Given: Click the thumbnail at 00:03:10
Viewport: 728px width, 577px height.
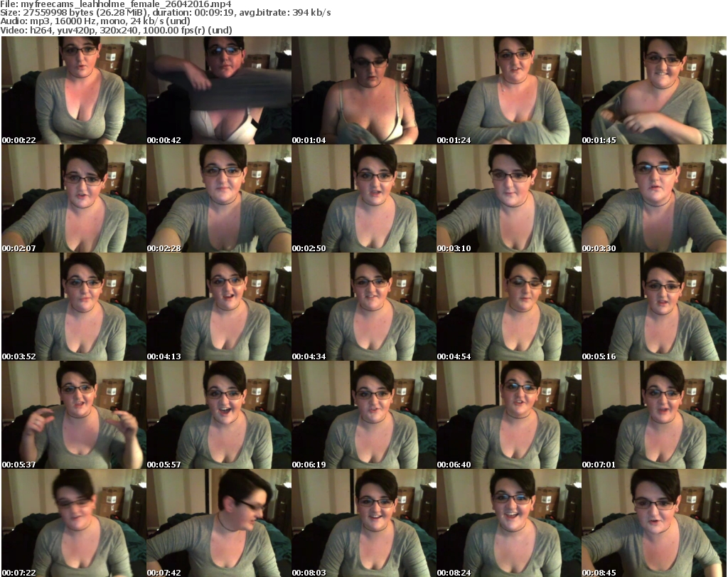Looking at the screenshot, I should [x=509, y=198].
